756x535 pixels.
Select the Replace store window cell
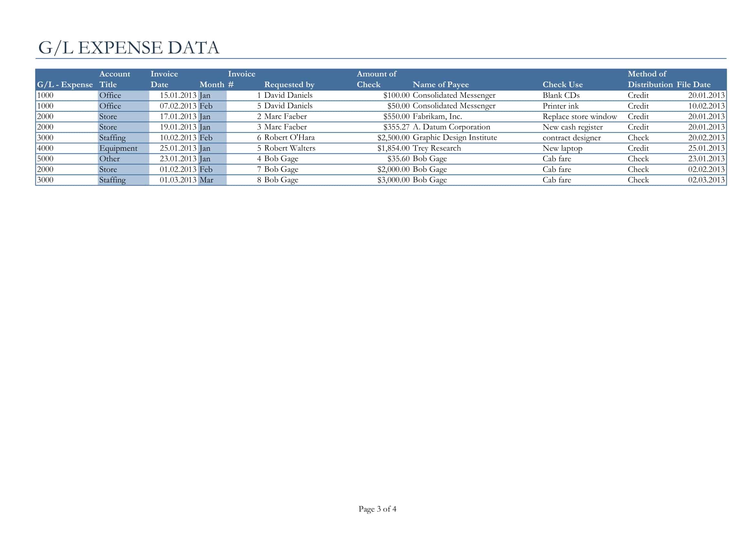[x=580, y=117]
